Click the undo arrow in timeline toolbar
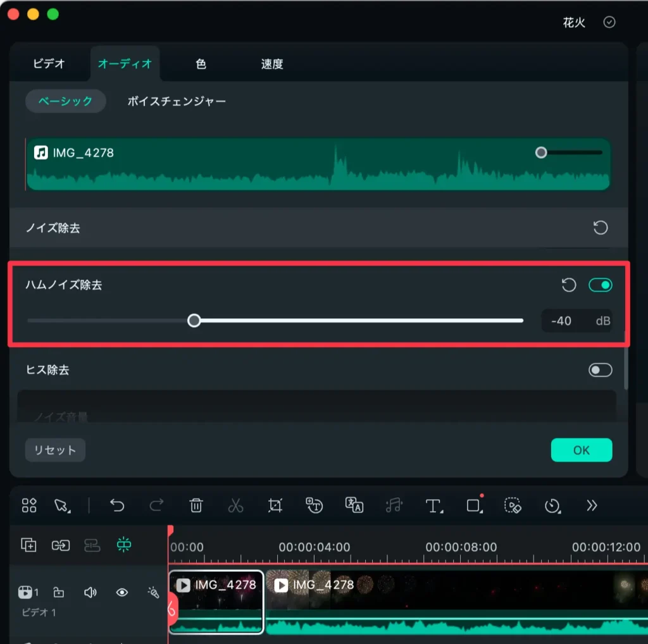Viewport: 648px width, 644px height. coord(117,505)
